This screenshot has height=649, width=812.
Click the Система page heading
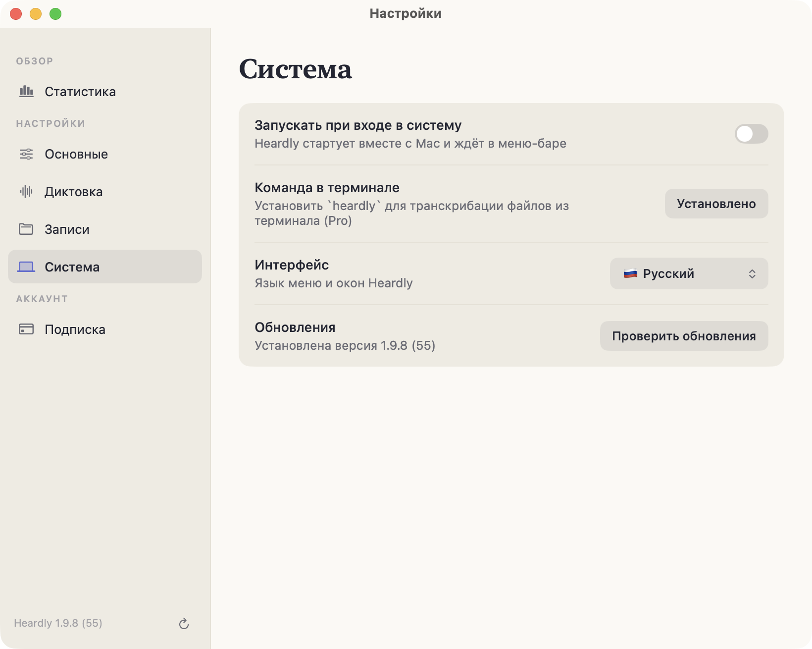point(296,69)
